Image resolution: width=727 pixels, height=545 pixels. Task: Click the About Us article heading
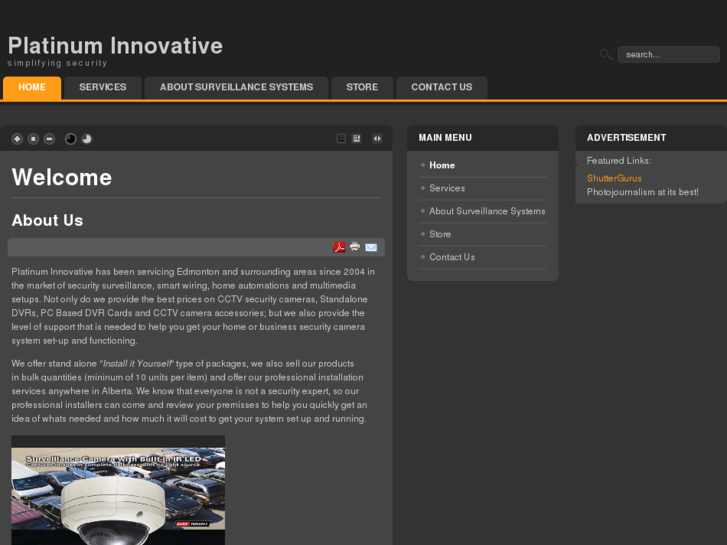[47, 220]
